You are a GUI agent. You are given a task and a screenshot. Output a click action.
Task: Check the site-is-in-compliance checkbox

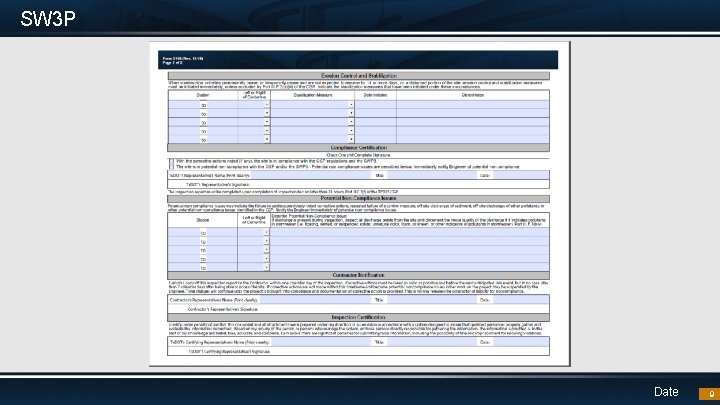pos(171,162)
